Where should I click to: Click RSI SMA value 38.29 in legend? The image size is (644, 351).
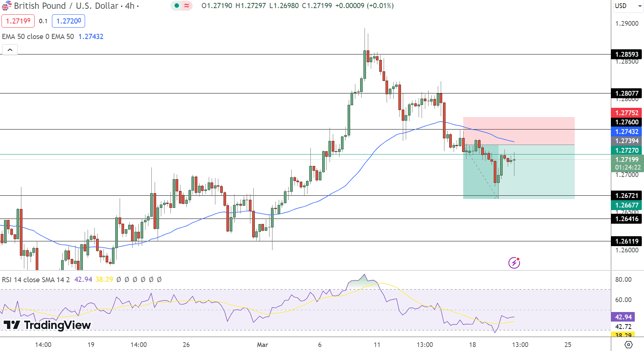pos(104,280)
